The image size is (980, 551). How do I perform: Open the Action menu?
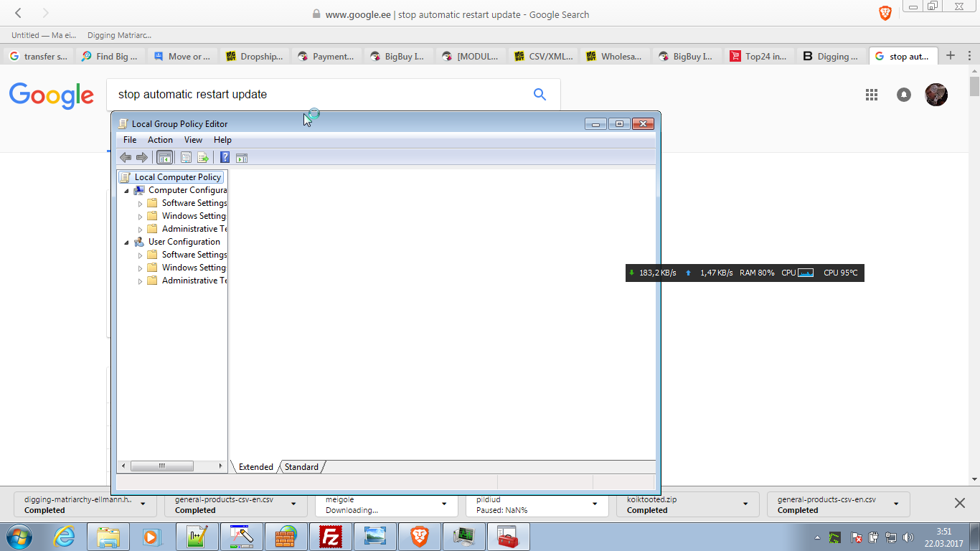pos(160,140)
